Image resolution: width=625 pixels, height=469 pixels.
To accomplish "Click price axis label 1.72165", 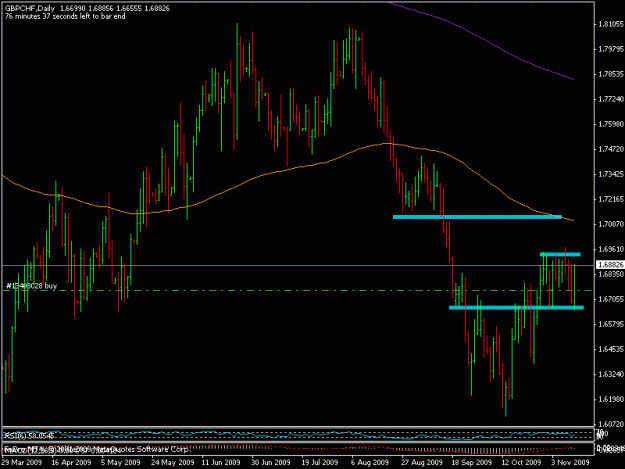I will coord(610,199).
